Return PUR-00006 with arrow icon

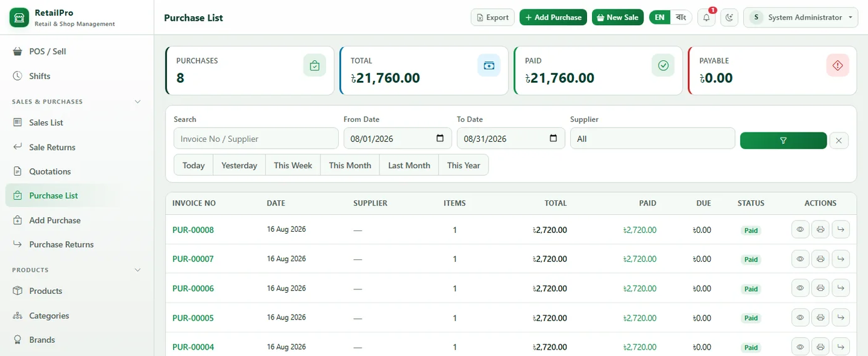click(840, 289)
